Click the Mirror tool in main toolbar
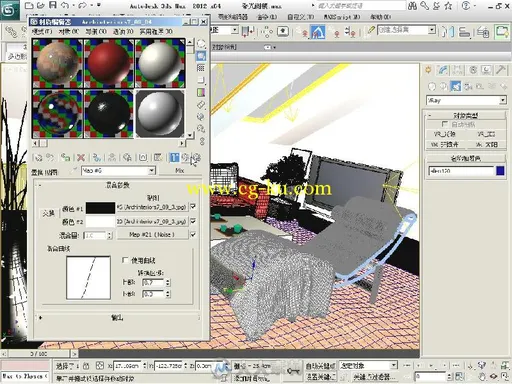The height and width of the screenshot is (384, 512). (x=448, y=32)
